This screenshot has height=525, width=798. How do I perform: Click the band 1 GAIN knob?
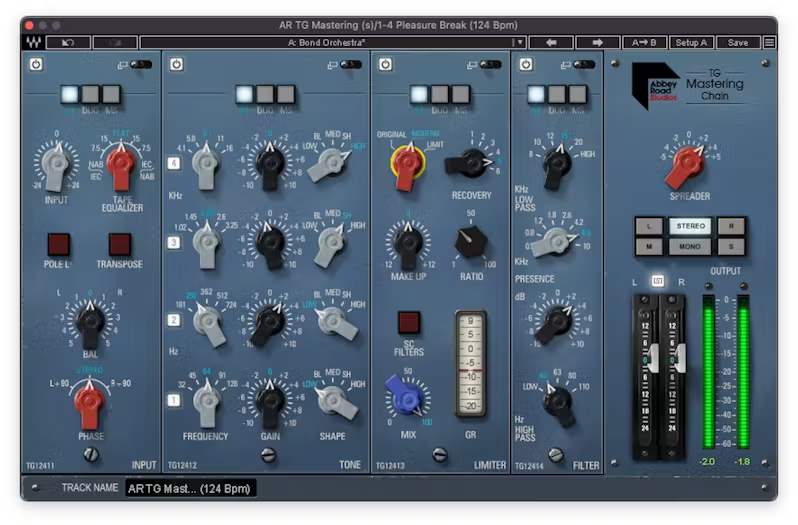click(x=270, y=402)
